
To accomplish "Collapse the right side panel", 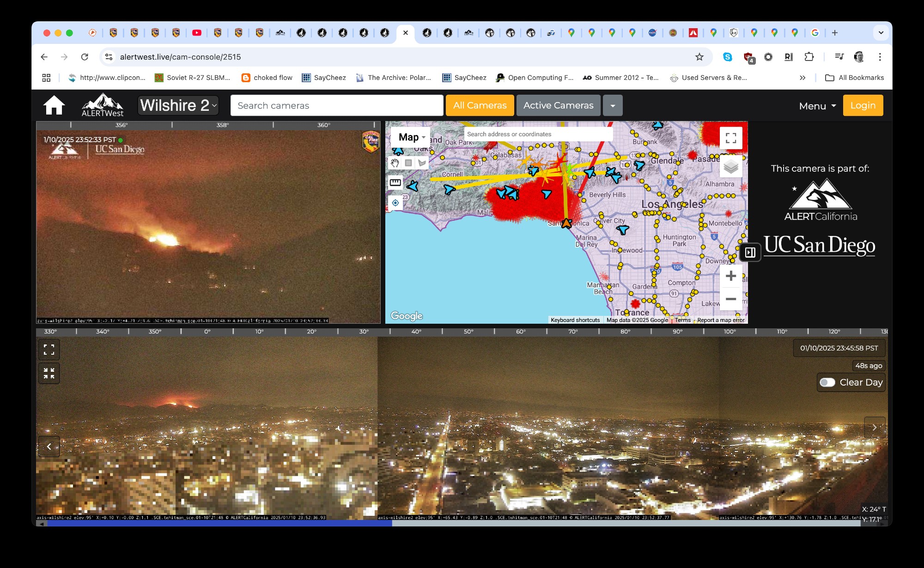I will pyautogui.click(x=750, y=252).
